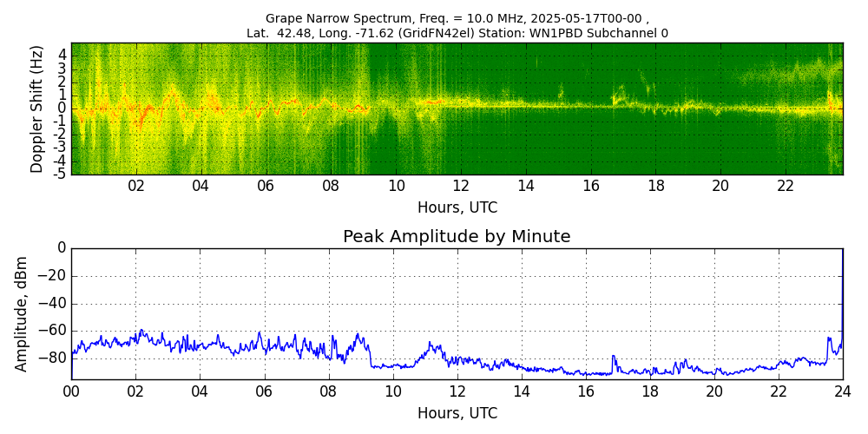Click the Doppler spectrogram heatmap image
The width and height of the screenshot is (868, 434).
pos(457,108)
